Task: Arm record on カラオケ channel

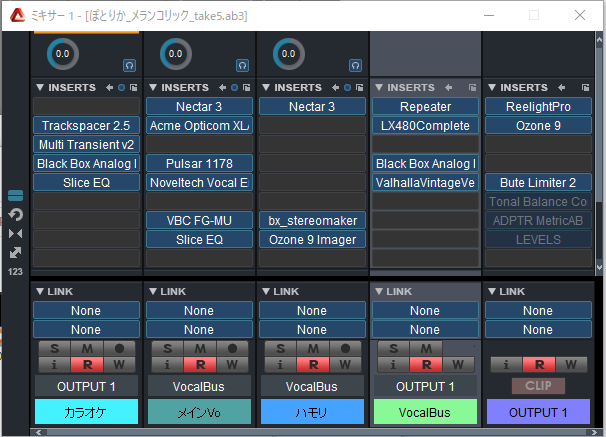Action: (119, 349)
